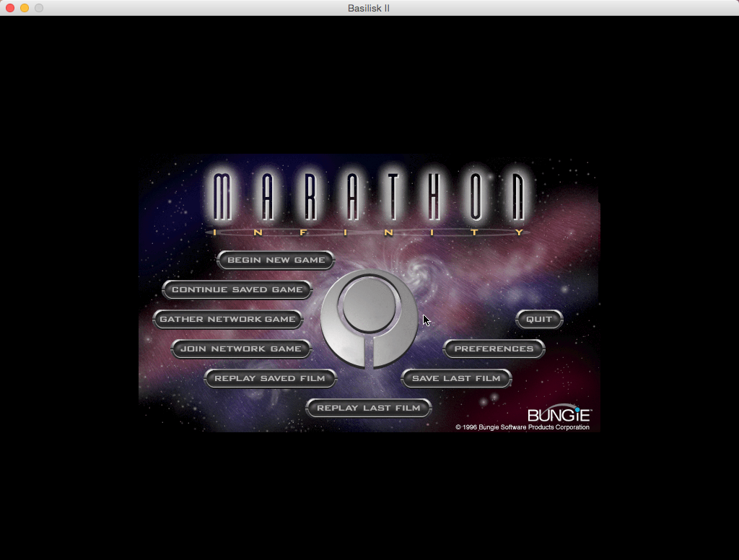Screen dimensions: 739x560
Task: Click the 1996 Bungie copyright notice
Action: tap(522, 427)
